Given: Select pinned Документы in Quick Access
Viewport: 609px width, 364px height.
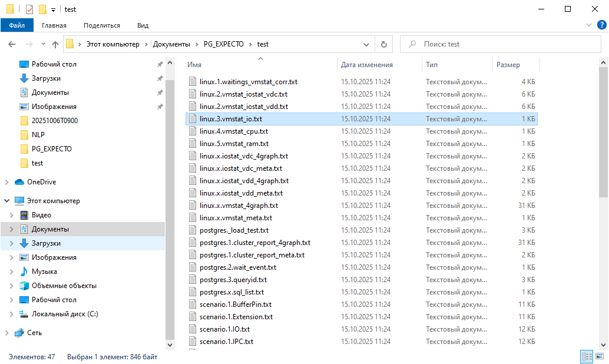Looking at the screenshot, I should coord(50,92).
